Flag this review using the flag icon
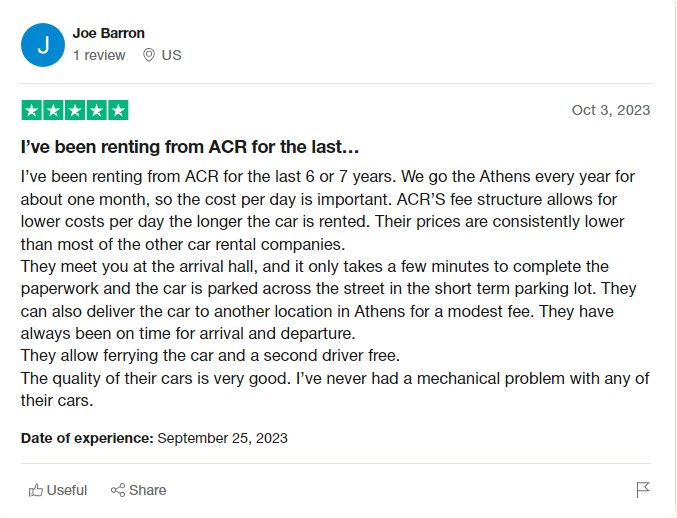677x518 pixels. click(x=643, y=490)
